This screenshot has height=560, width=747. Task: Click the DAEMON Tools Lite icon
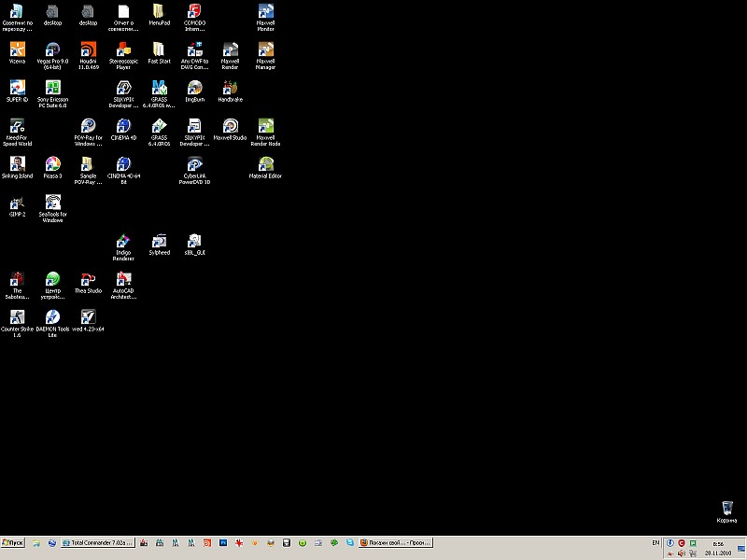[x=52, y=318]
